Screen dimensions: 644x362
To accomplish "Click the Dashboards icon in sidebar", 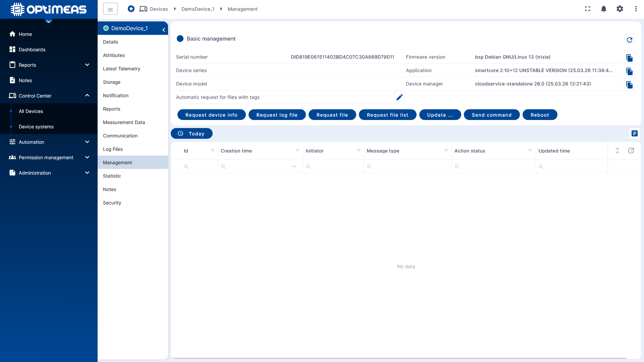I will [12, 49].
